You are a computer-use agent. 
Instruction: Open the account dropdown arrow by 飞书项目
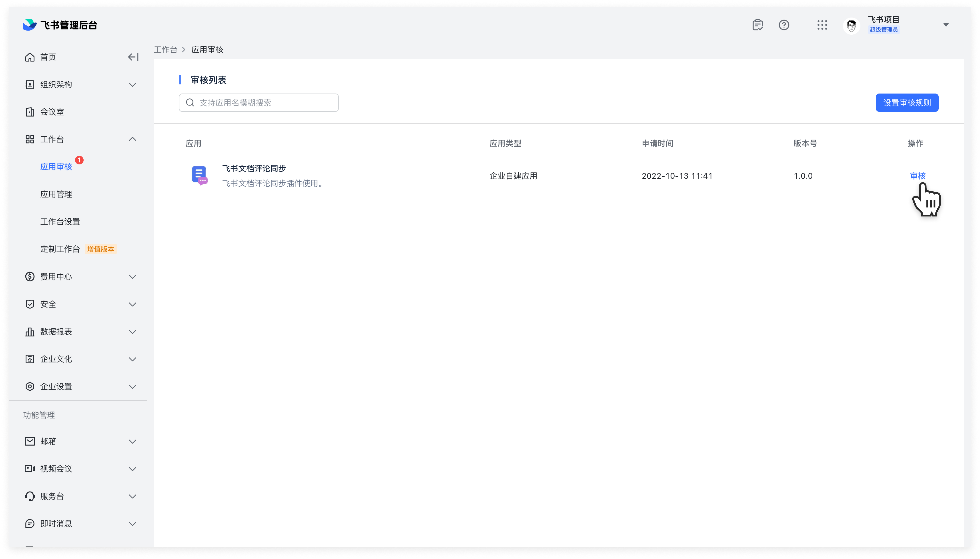pos(946,25)
